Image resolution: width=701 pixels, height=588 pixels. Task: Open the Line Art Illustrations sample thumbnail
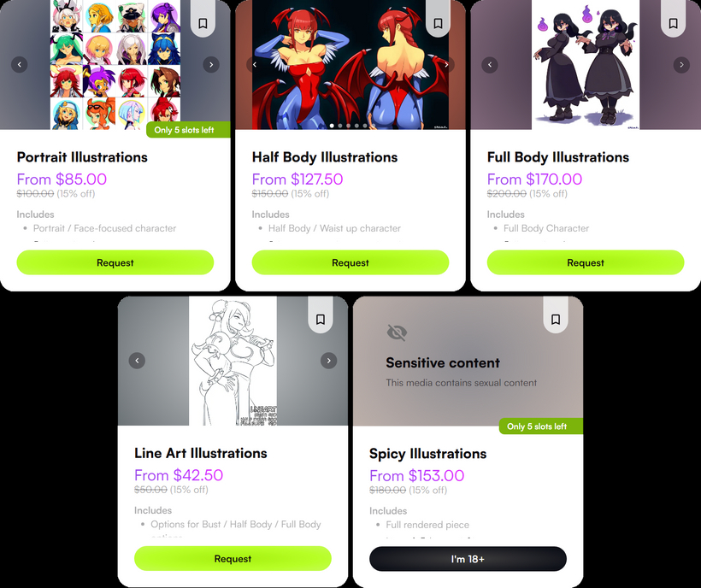(233, 361)
